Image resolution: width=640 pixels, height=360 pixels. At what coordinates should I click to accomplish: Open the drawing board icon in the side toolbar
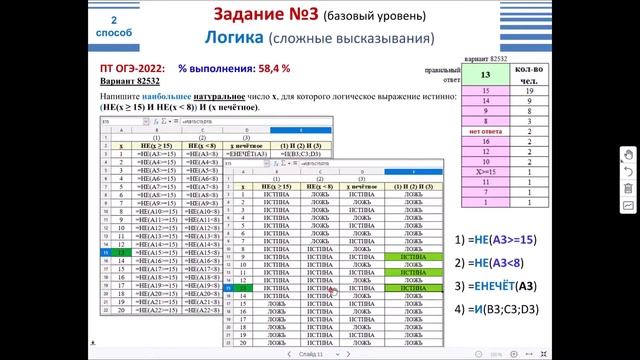point(628,205)
